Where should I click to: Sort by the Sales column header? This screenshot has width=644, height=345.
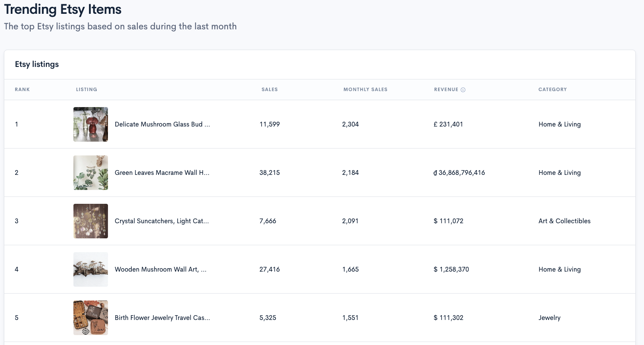tap(270, 89)
